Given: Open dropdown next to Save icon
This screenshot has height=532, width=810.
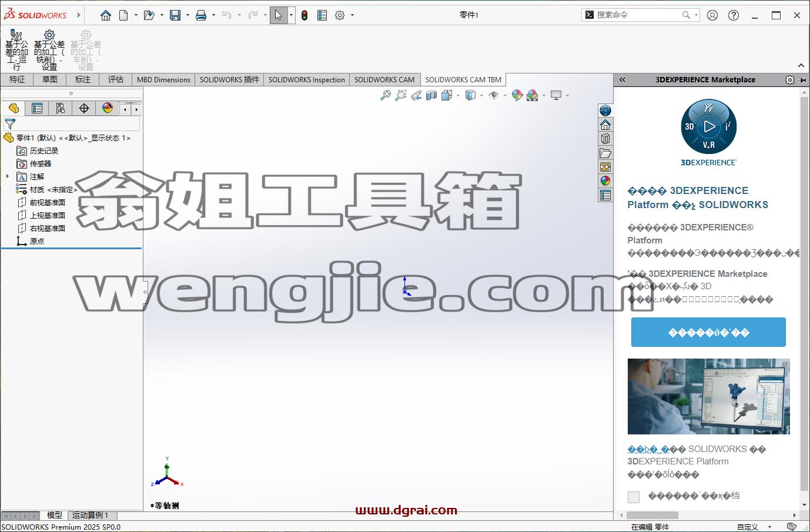Looking at the screenshot, I should tap(188, 15).
